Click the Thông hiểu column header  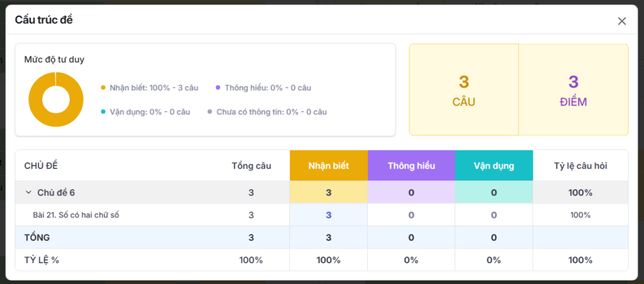click(x=411, y=166)
